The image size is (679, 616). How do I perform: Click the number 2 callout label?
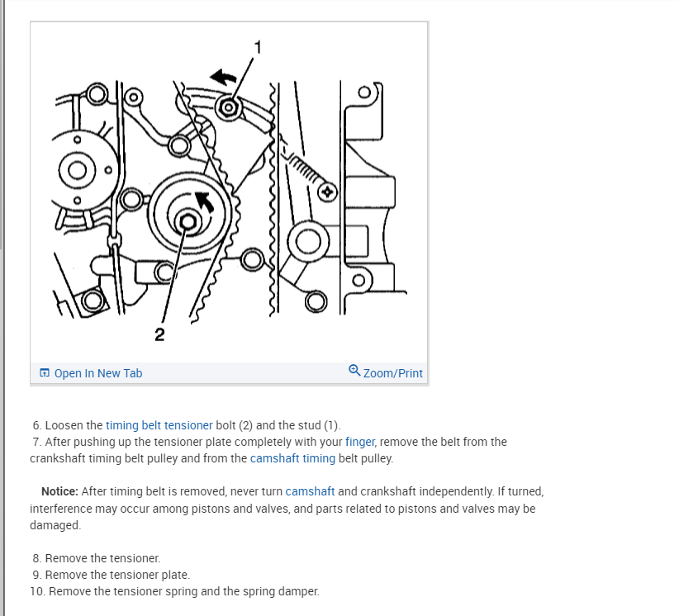[x=159, y=334]
